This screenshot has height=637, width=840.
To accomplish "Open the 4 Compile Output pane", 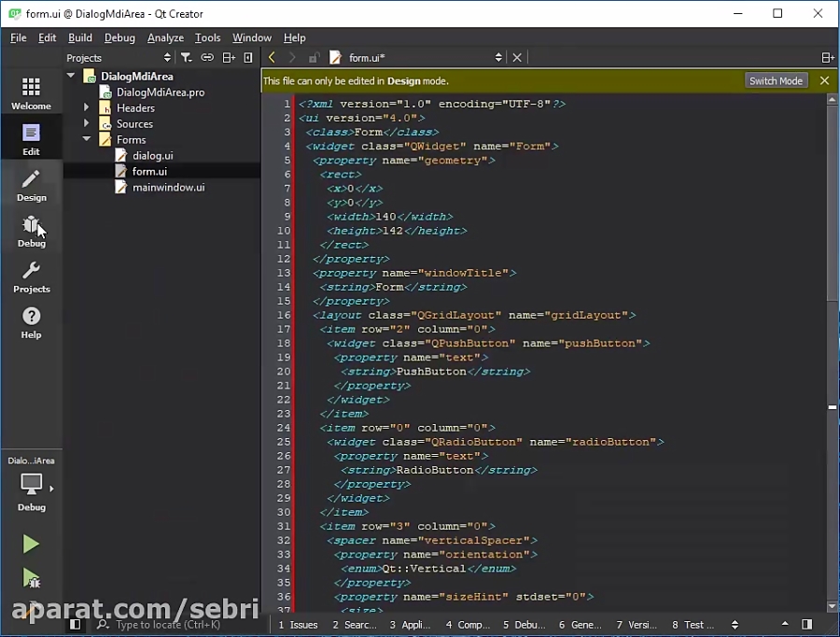I will click(465, 624).
